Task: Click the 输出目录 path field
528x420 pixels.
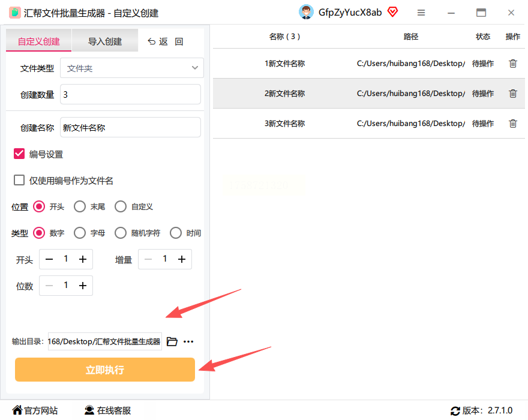Action: 105,341
